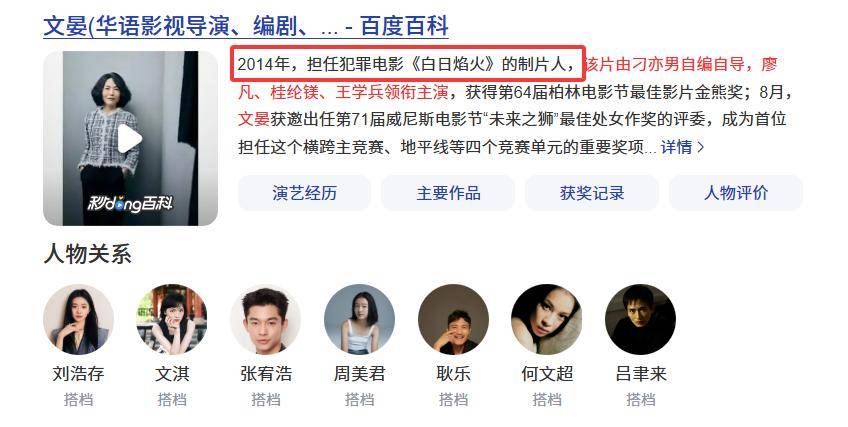Click 张宥浩's round avatar
Viewport: 848px width, 427px height.
266,319
